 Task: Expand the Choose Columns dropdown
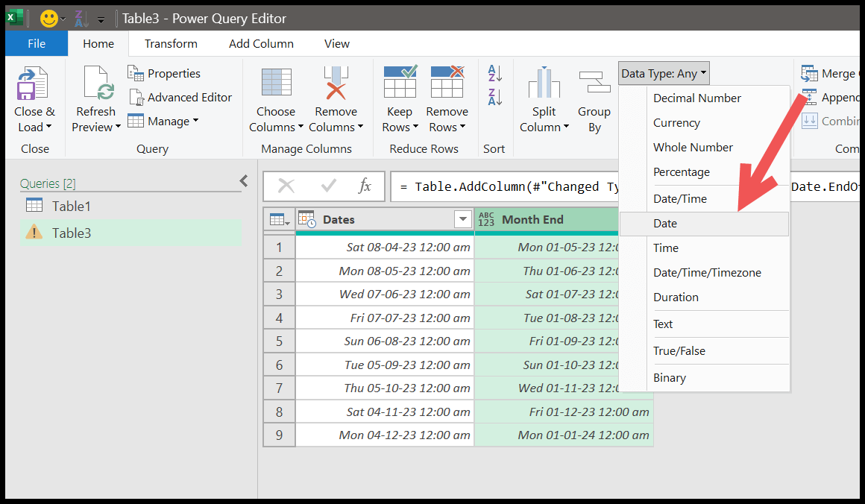tap(301, 127)
